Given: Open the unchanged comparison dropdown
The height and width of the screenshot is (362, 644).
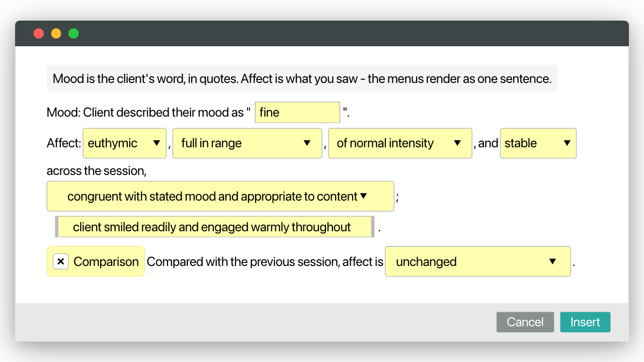Looking at the screenshot, I should pyautogui.click(x=478, y=261).
